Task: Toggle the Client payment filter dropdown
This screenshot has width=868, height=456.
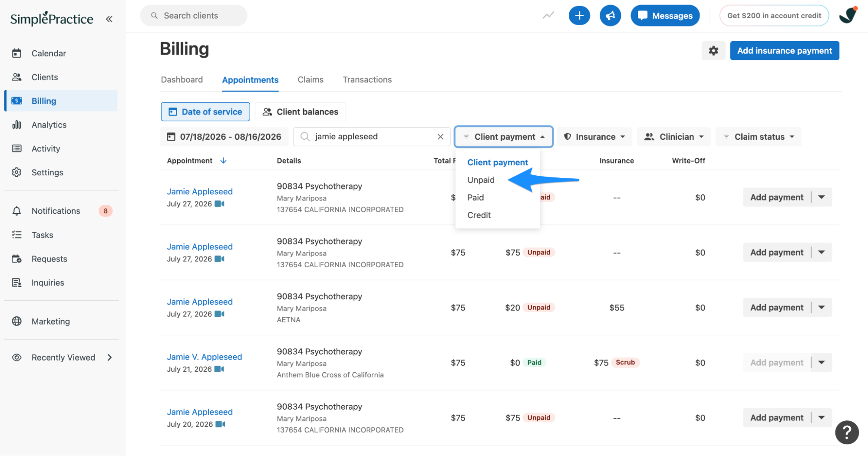Action: (x=504, y=137)
